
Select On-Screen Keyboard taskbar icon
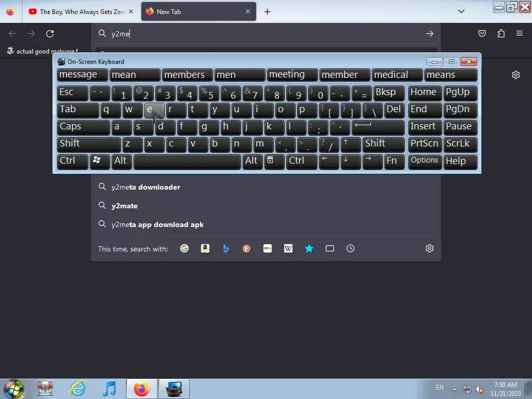[174, 389]
